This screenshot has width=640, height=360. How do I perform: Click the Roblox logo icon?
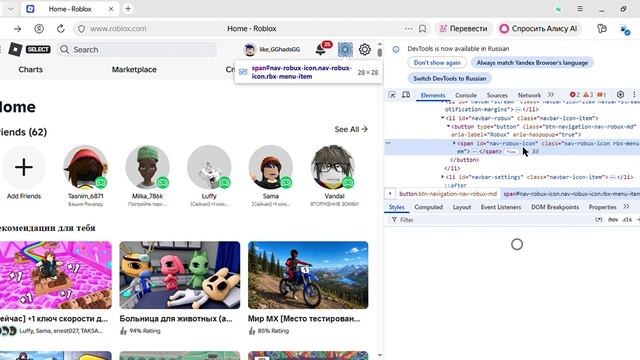pyautogui.click(x=16, y=49)
